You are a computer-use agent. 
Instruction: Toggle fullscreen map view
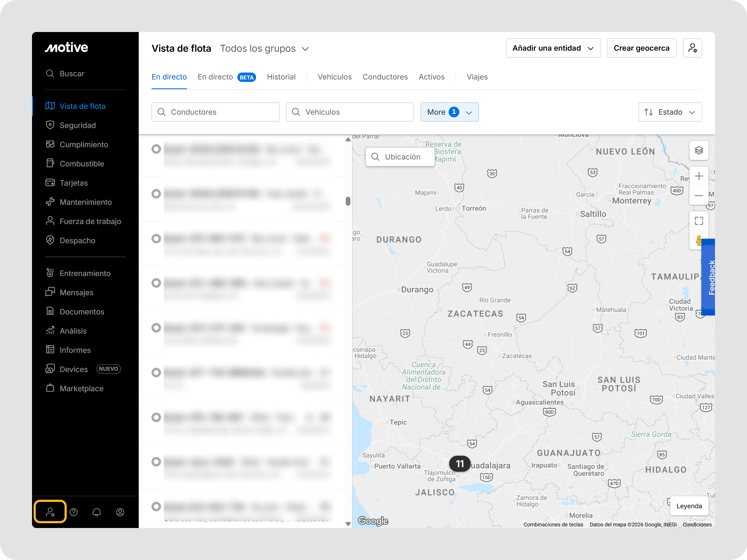pos(698,221)
